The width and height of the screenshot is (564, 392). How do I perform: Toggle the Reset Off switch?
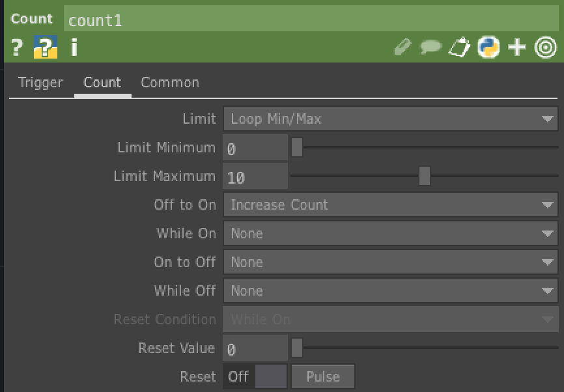pos(255,377)
